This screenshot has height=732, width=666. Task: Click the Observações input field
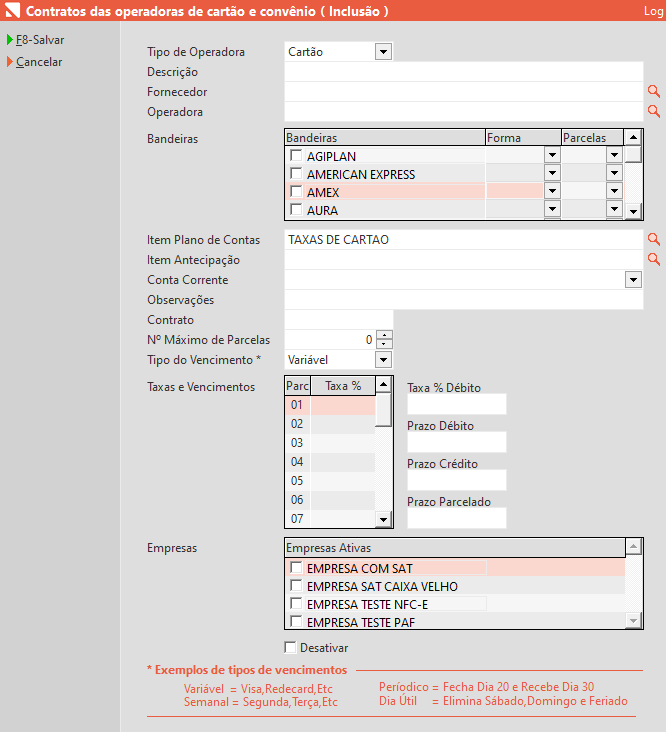click(x=464, y=300)
